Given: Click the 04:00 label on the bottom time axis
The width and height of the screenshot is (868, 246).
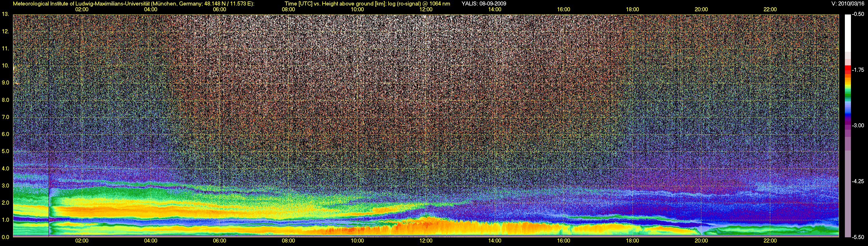Looking at the screenshot, I should tap(151, 241).
